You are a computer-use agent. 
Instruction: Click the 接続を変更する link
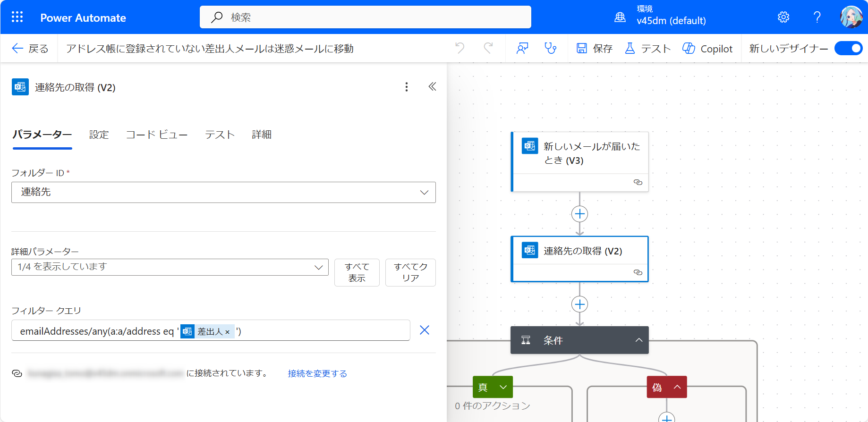click(317, 373)
